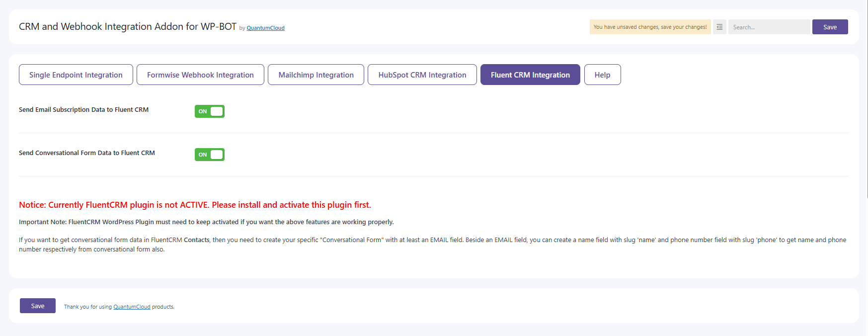Click the red FluentCRM not ACTIVE notice
The height and width of the screenshot is (336, 868).
pos(195,205)
